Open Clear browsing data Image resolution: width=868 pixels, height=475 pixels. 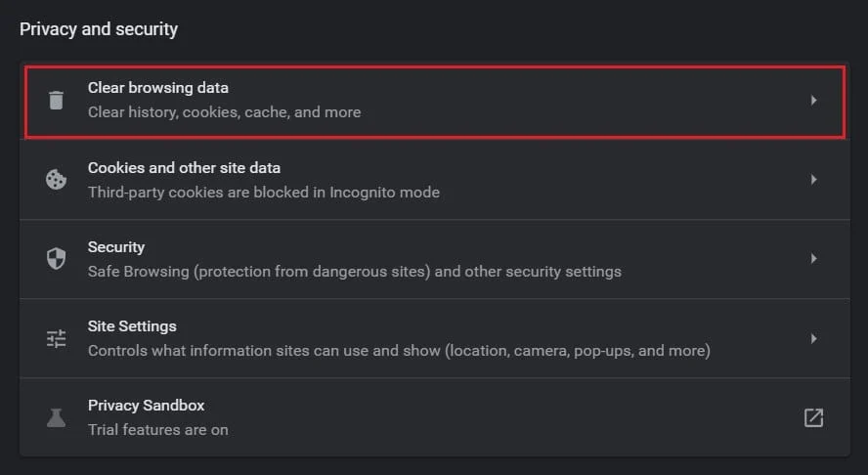pyautogui.click(x=157, y=88)
